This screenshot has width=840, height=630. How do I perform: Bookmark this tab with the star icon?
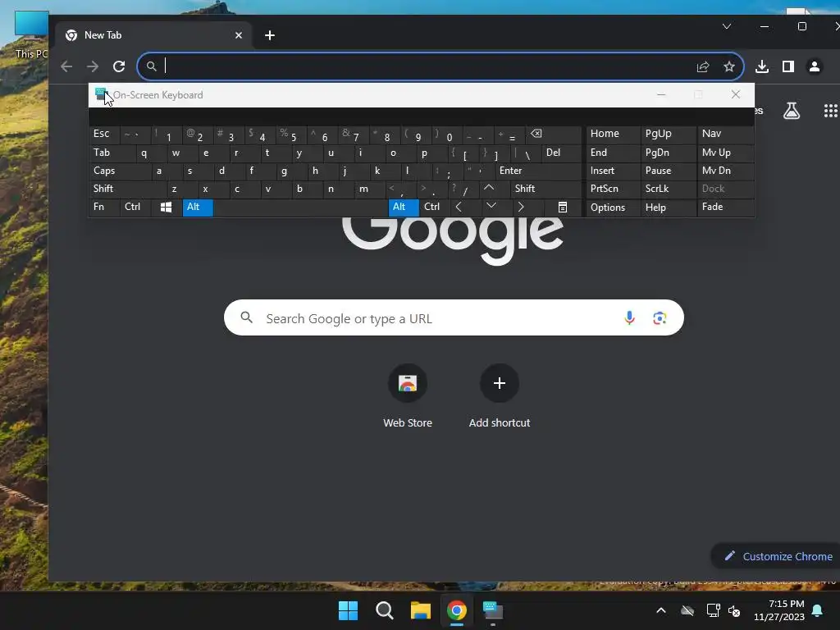[x=729, y=66]
